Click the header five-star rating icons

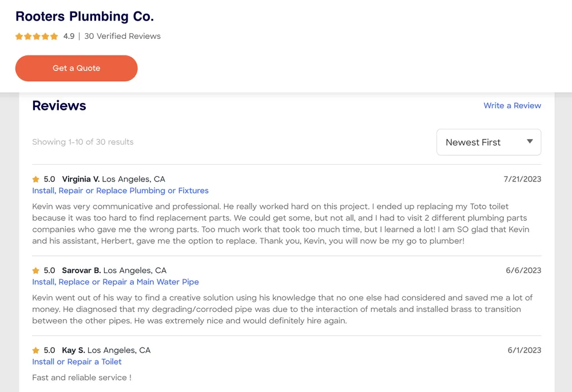37,36
